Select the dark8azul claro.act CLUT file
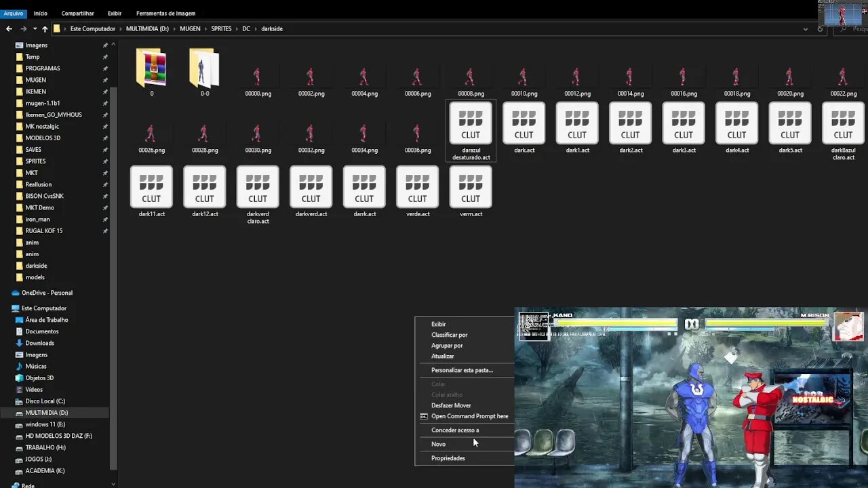Image resolution: width=868 pixels, height=488 pixels. tap(843, 131)
